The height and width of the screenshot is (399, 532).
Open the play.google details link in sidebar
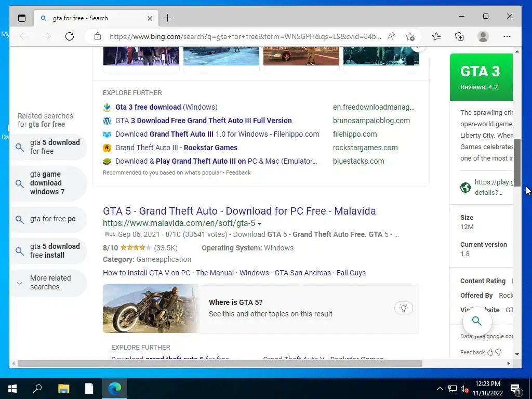pyautogui.click(x=493, y=187)
